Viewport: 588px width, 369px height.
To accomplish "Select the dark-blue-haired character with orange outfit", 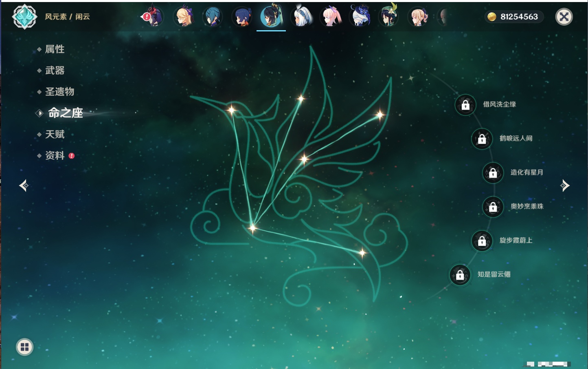I will tap(242, 17).
